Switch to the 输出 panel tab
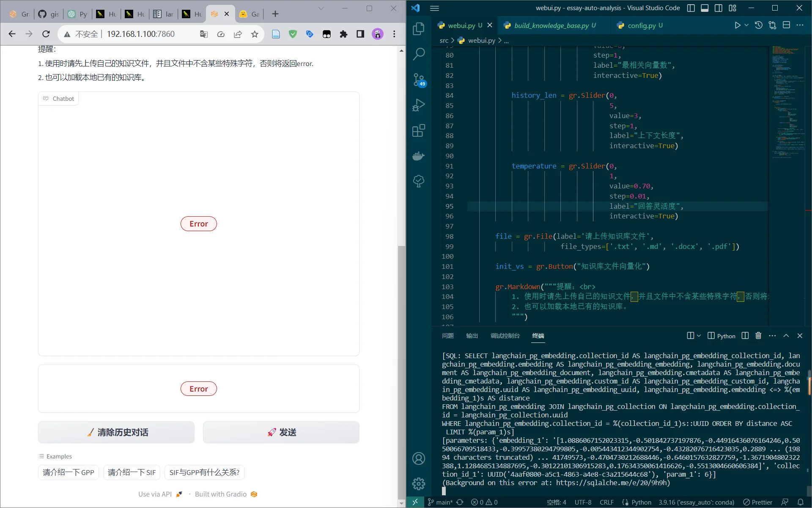Viewport: 812px width, 508px height. click(x=472, y=336)
